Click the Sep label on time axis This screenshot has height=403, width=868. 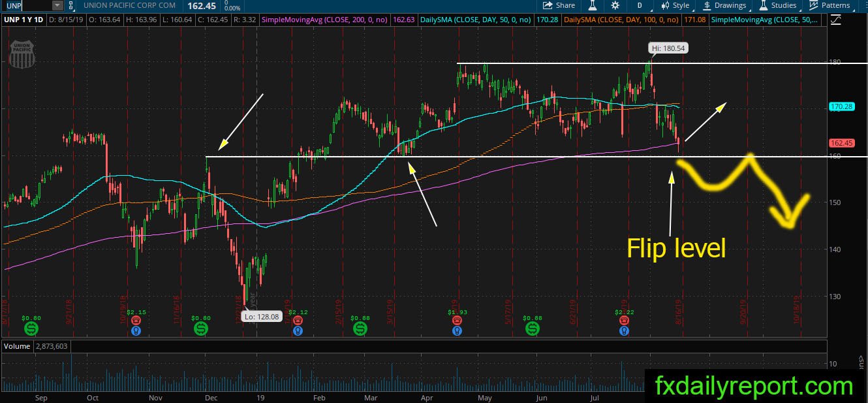(x=40, y=397)
